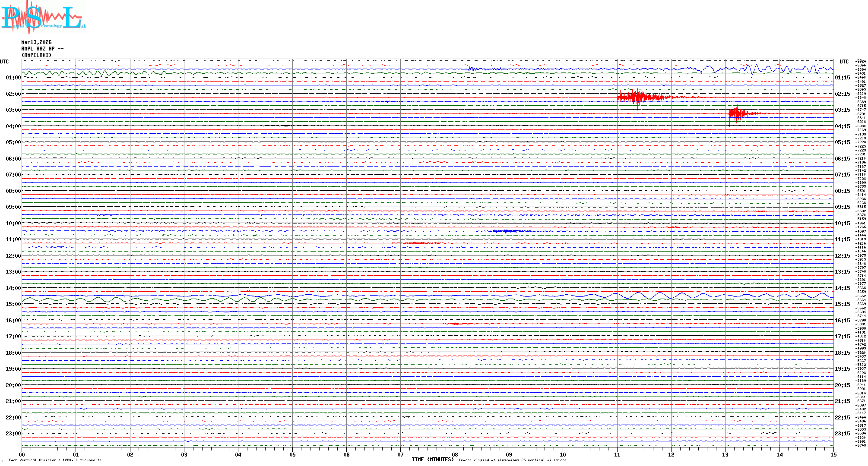Click the right UTC axis label
Viewport: 868px width, 466px height.
[844, 62]
